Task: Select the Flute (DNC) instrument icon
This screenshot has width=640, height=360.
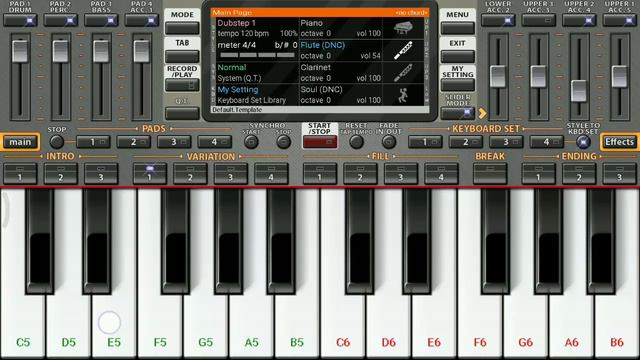Action: pos(403,50)
